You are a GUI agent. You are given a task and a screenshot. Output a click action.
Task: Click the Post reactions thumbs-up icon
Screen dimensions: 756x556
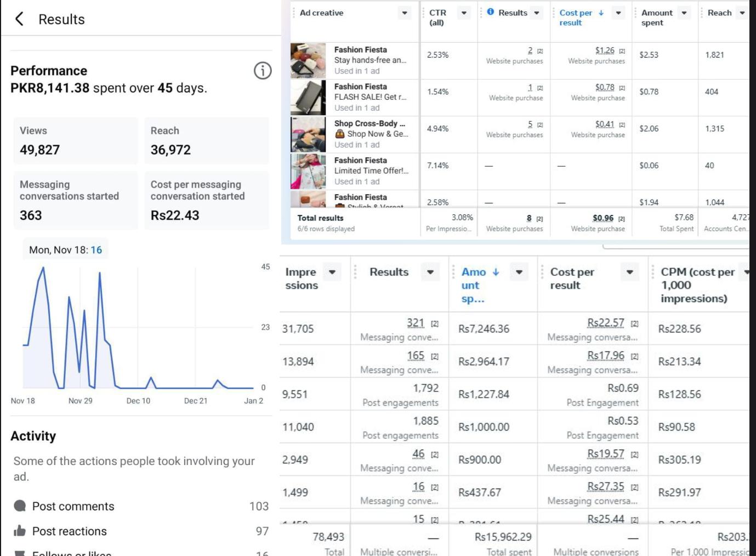pos(20,531)
